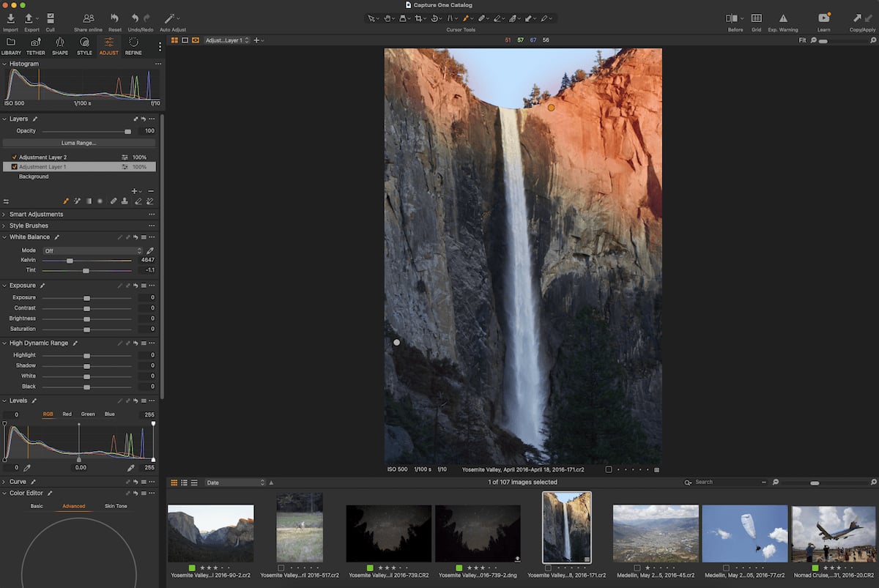Image resolution: width=879 pixels, height=588 pixels.
Task: Select the Pan cursor tool
Action: pyautogui.click(x=387, y=18)
